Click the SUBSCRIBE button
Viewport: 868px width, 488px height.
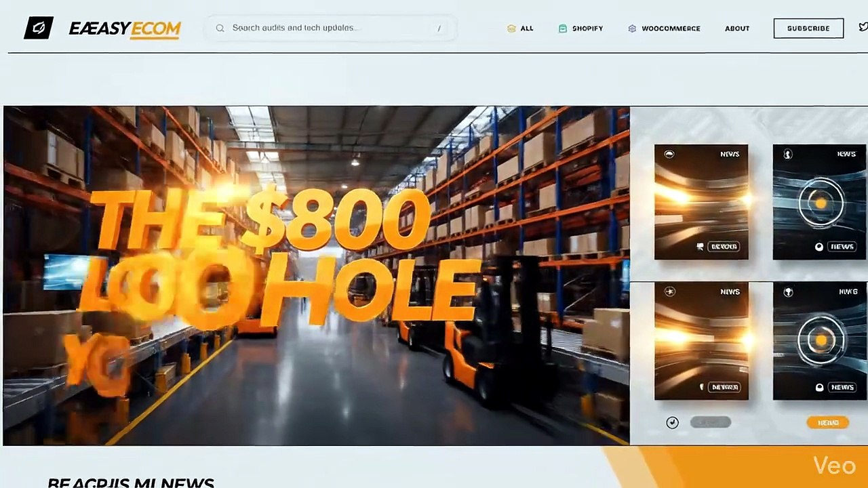click(808, 28)
